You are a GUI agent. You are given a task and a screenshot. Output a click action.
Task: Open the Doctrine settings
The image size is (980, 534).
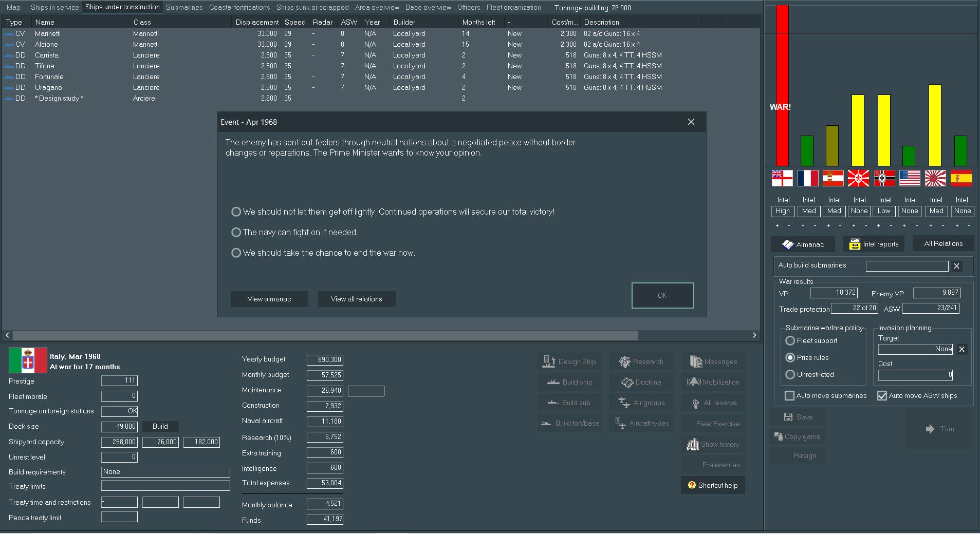pos(641,382)
